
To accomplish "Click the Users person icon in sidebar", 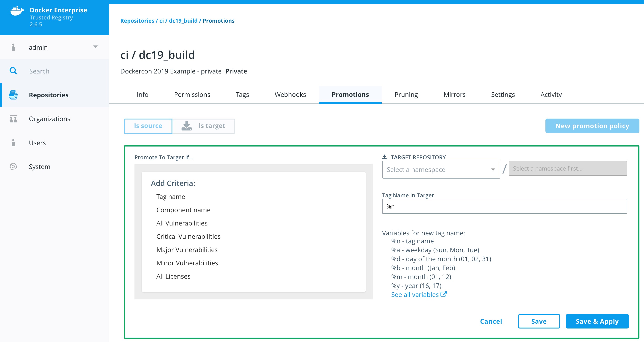I will 13,143.
